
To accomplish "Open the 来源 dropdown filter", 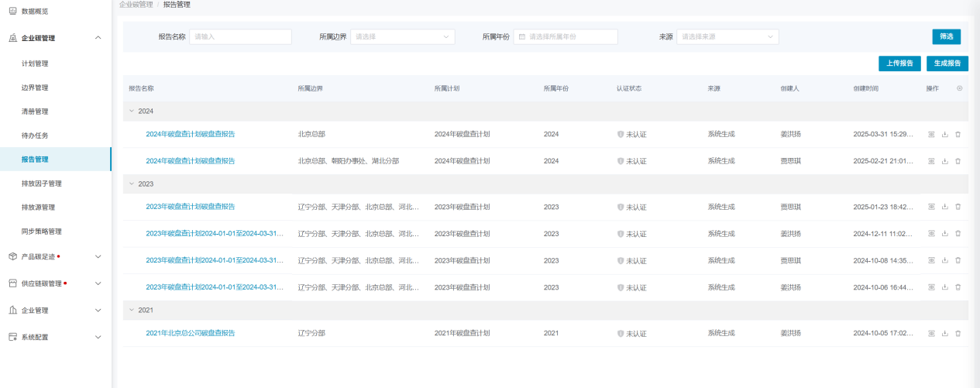I will point(727,36).
